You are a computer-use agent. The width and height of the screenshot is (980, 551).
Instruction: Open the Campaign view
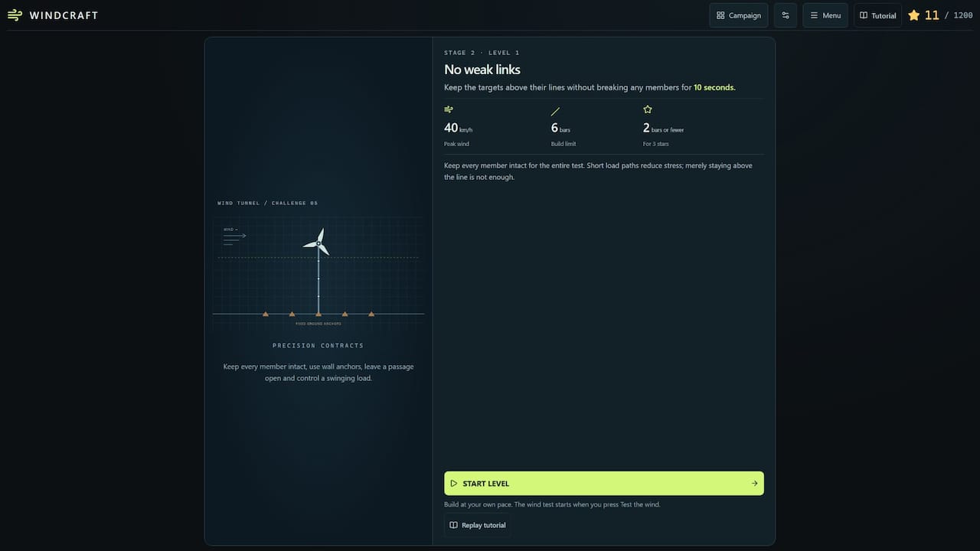(739, 15)
